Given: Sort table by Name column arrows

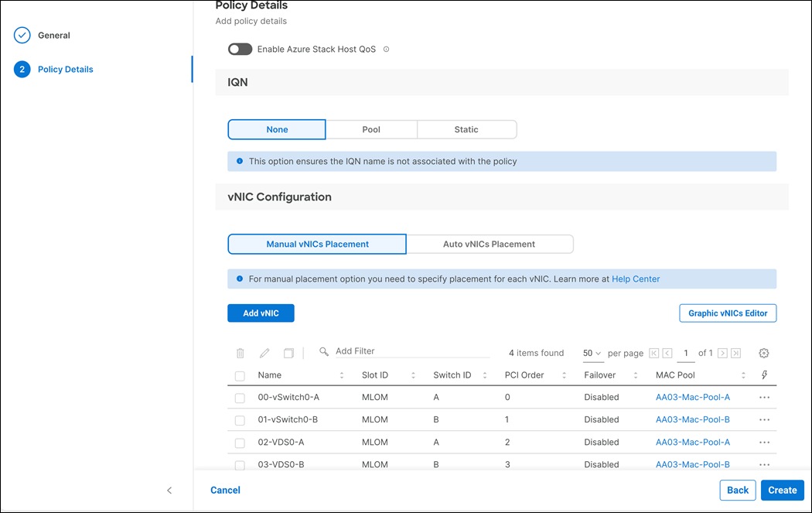Looking at the screenshot, I should point(342,375).
